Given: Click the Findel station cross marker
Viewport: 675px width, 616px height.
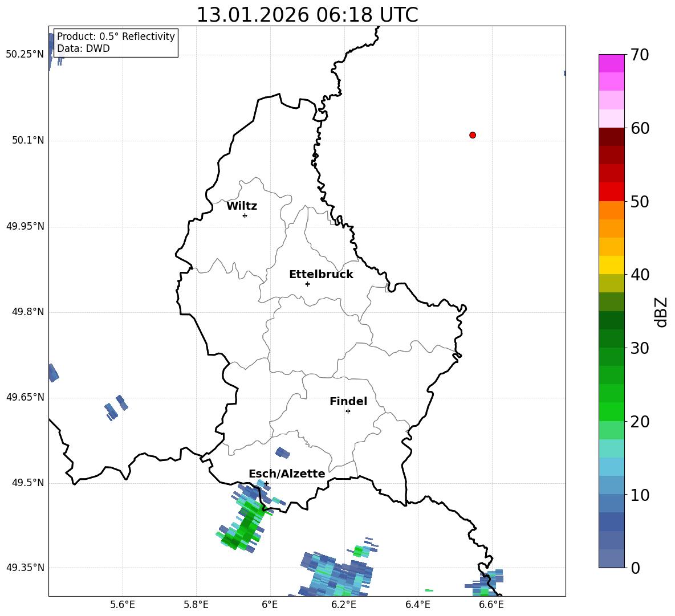Looking at the screenshot, I should coord(348,411).
